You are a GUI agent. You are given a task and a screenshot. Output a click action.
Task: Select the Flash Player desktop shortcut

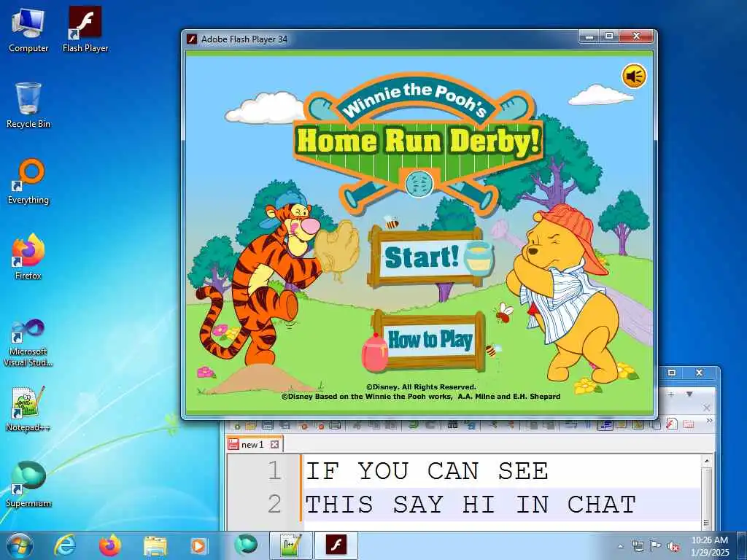[x=85, y=30]
